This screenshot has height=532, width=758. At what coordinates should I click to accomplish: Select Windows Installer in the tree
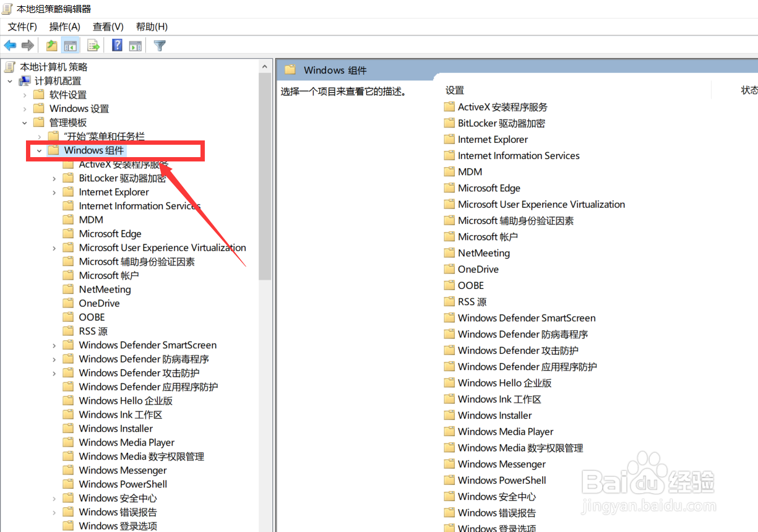[116, 429]
